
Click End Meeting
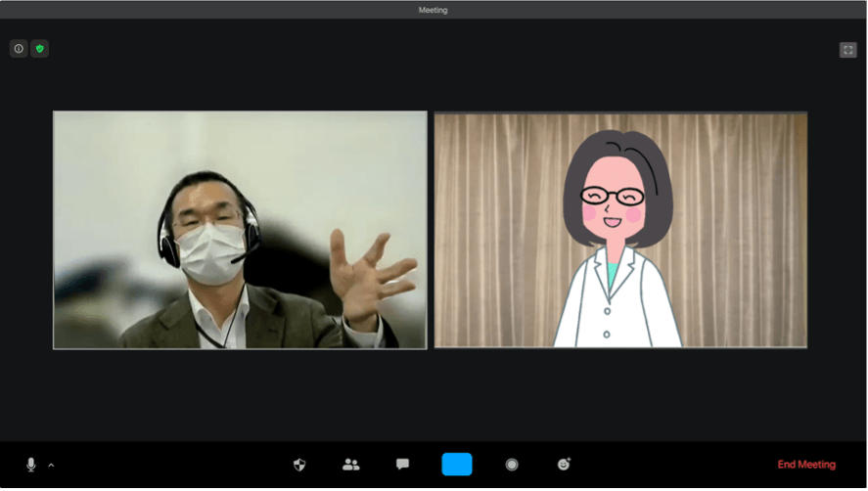(x=806, y=465)
